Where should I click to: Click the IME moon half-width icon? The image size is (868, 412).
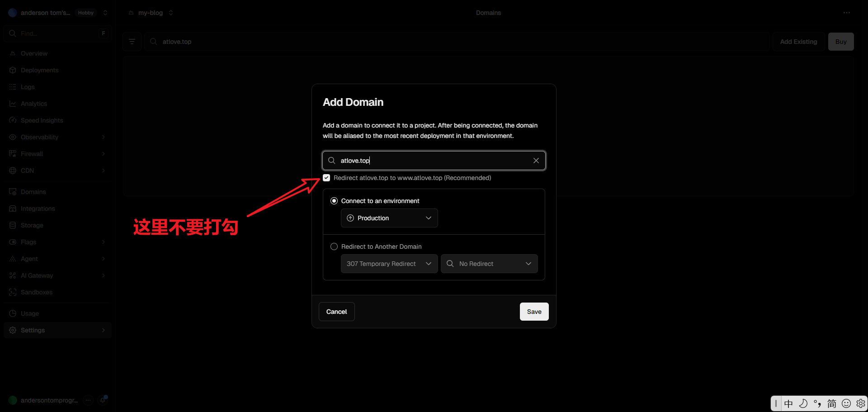point(803,403)
